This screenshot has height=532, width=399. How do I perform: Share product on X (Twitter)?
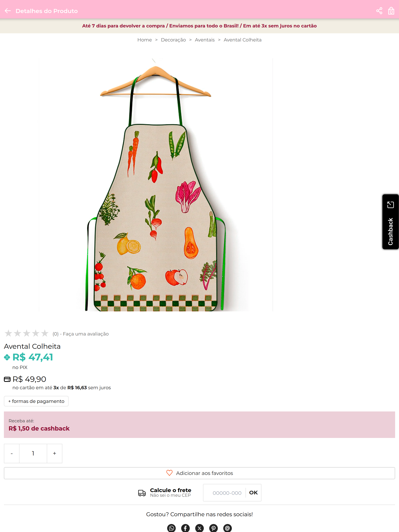coord(199,528)
